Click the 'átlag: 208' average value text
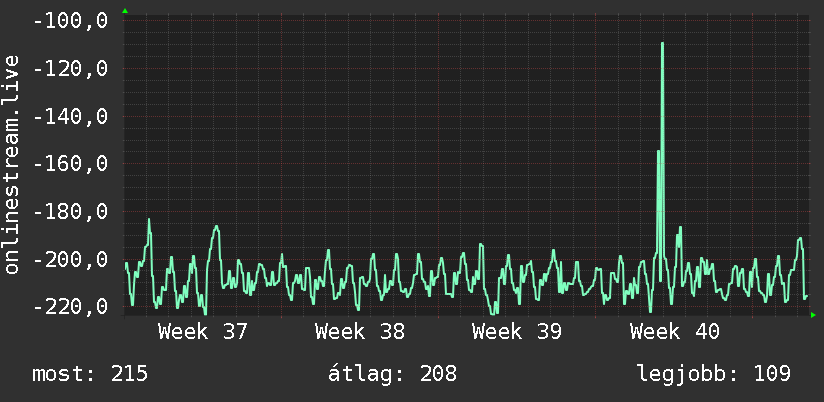 point(392,374)
